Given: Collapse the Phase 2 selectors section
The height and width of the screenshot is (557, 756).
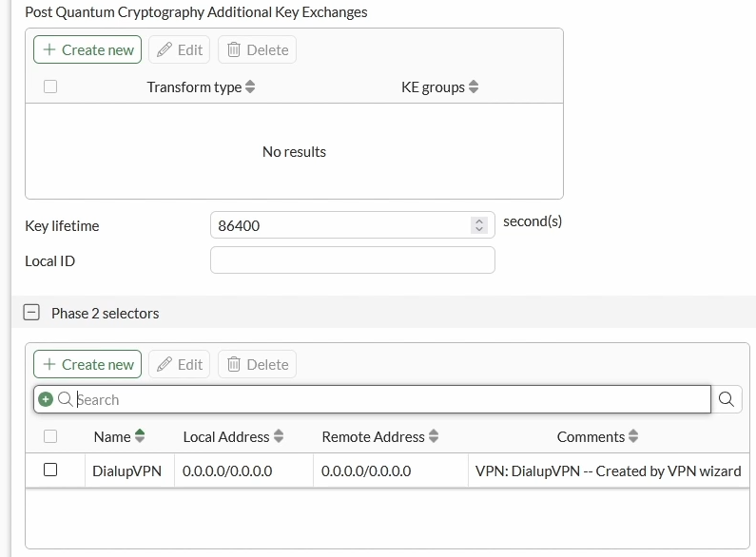Looking at the screenshot, I should pyautogui.click(x=31, y=313).
